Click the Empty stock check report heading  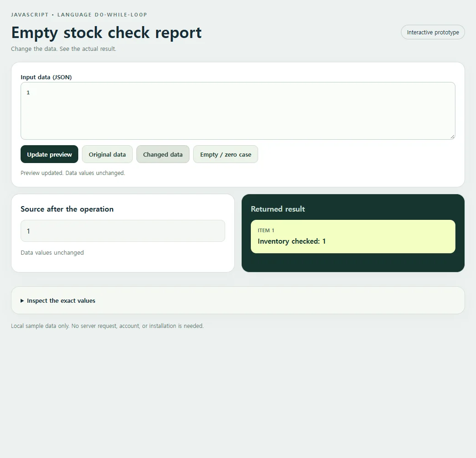tap(106, 33)
